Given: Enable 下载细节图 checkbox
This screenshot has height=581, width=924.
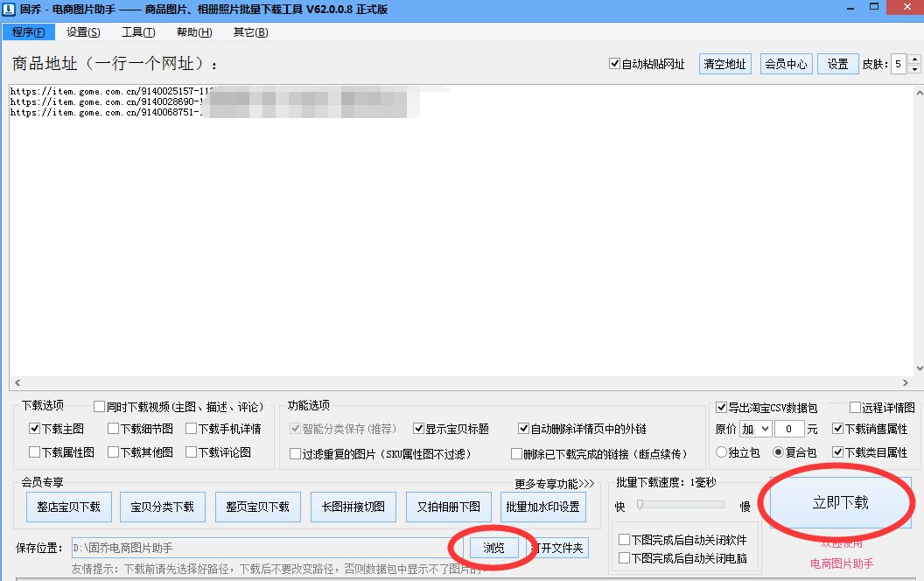Looking at the screenshot, I should click(x=114, y=429).
